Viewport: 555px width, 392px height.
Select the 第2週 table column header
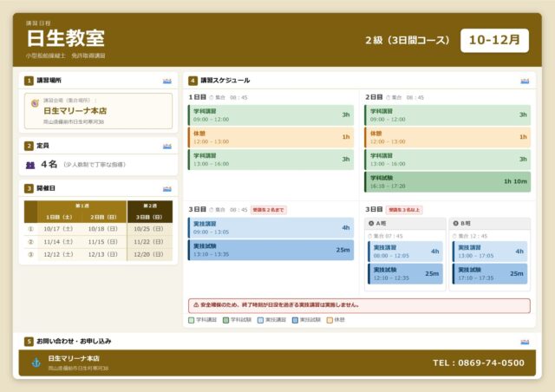150,206
